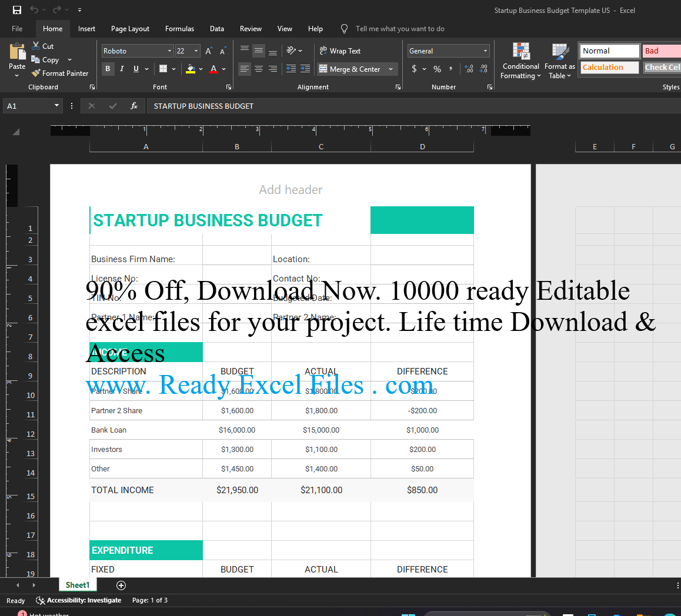Click the Decrease Indent icon
The image size is (681, 616).
click(291, 69)
